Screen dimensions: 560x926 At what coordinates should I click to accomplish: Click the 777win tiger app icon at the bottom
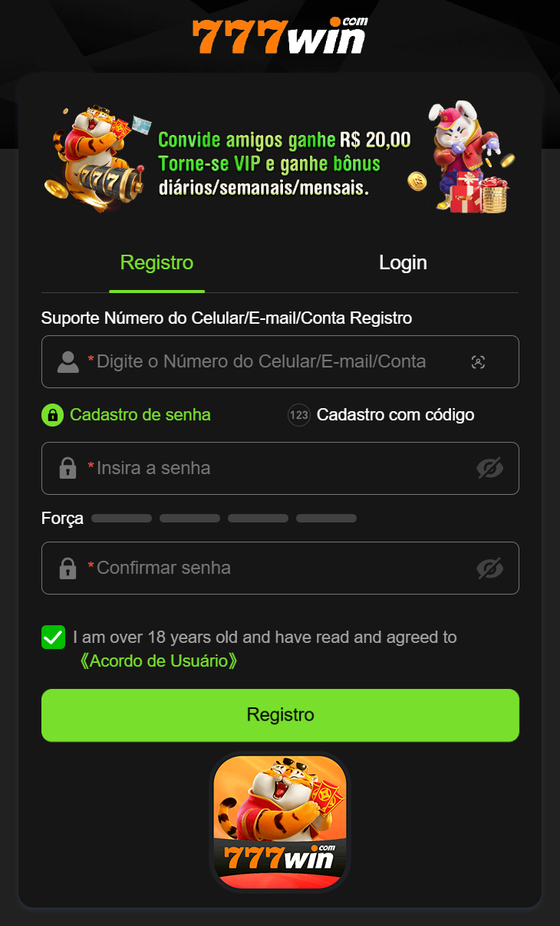(x=280, y=822)
